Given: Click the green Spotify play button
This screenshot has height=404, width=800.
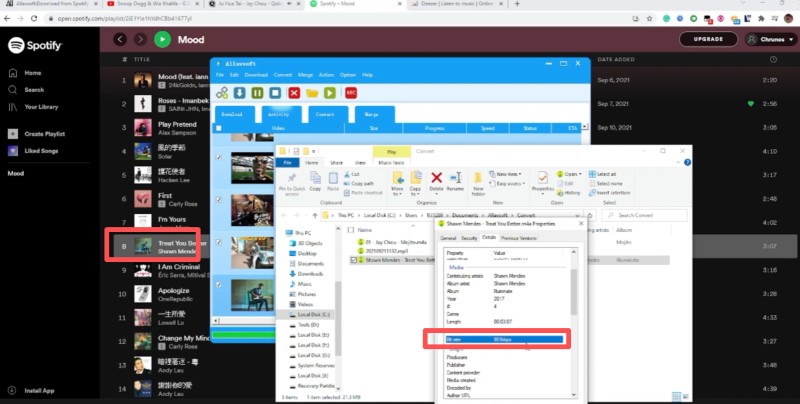Looking at the screenshot, I should coord(162,39).
